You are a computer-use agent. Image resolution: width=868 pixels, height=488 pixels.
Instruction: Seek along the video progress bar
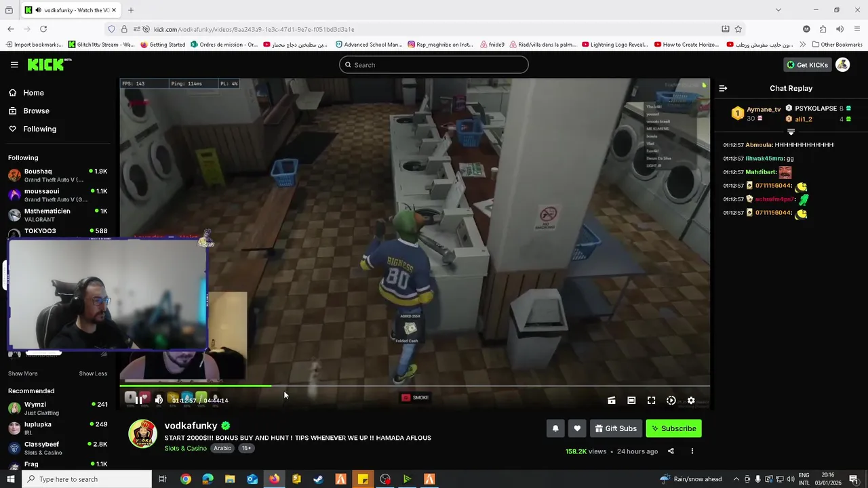[x=415, y=386]
